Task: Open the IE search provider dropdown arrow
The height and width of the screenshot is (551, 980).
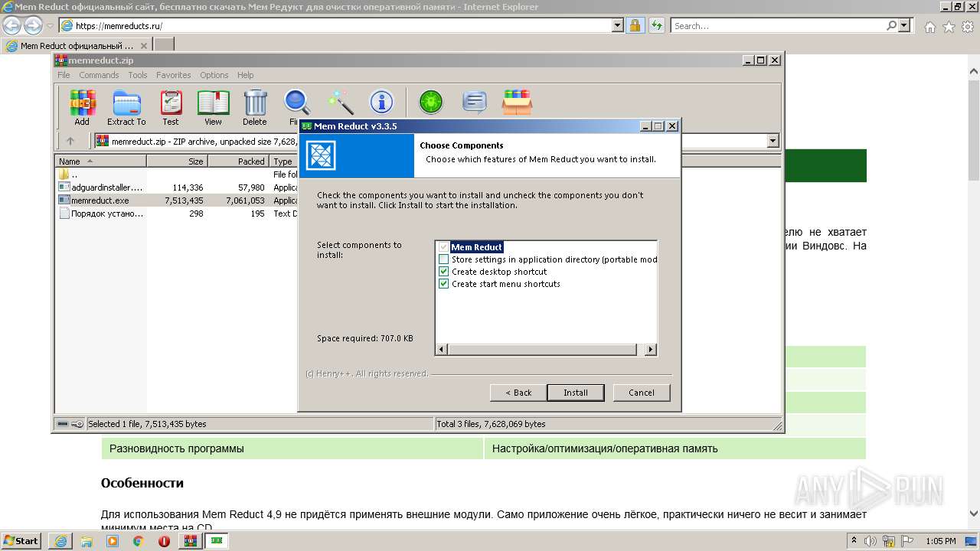Action: (904, 25)
